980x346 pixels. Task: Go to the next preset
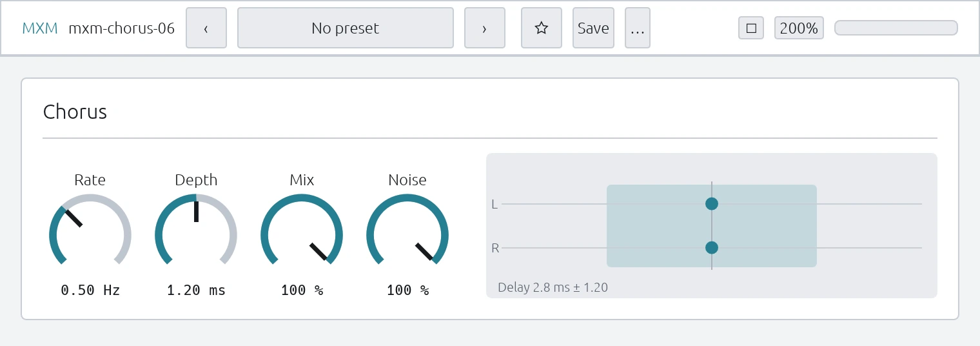[x=485, y=28]
